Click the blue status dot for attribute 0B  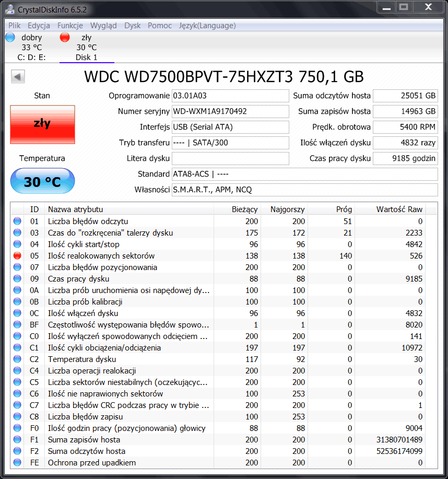tap(17, 301)
